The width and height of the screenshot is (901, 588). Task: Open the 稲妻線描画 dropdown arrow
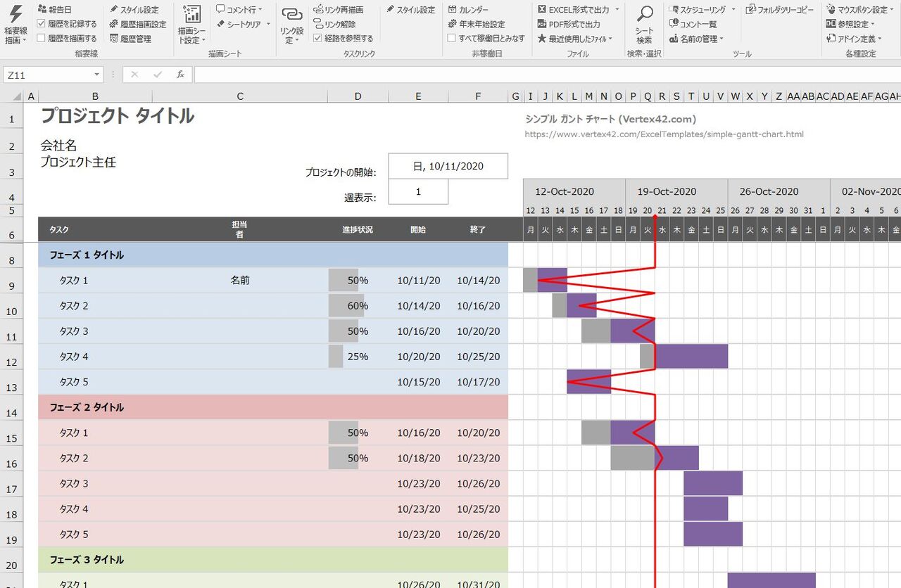click(25, 41)
